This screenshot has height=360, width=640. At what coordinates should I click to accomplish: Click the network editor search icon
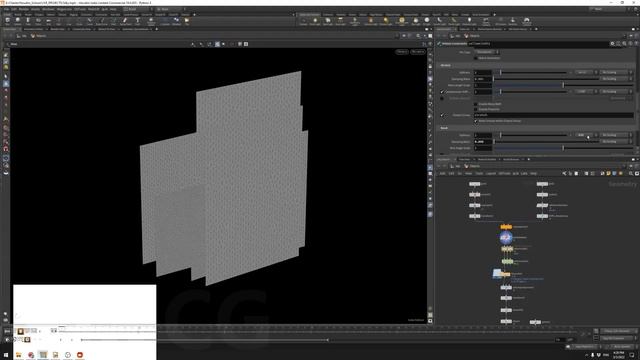(631, 173)
